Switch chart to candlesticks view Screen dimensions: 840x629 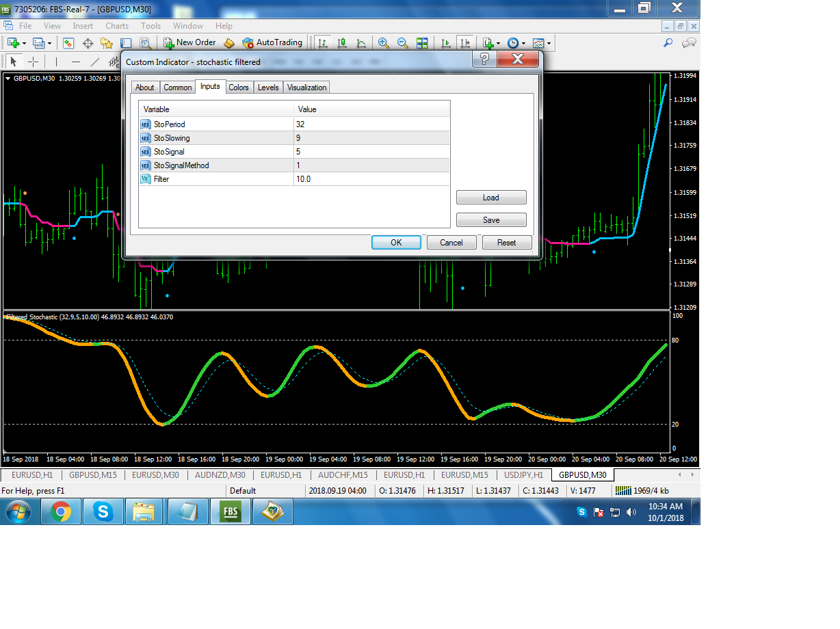342,42
